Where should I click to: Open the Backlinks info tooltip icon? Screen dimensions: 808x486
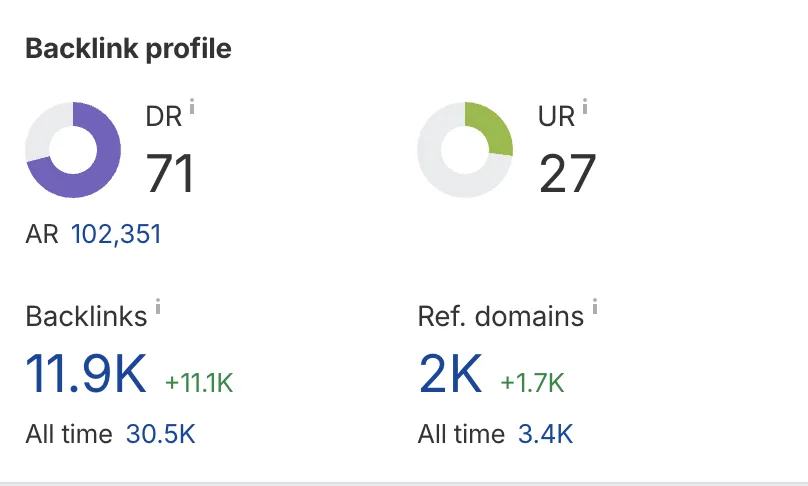(157, 307)
